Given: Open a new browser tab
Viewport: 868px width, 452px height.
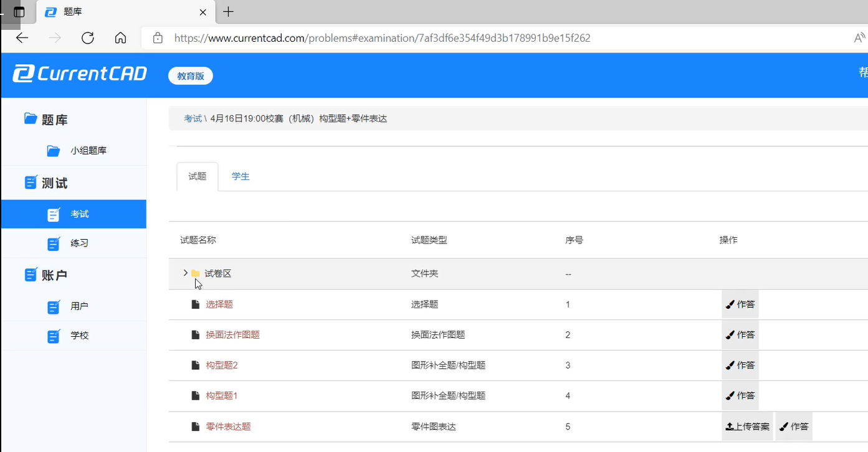Looking at the screenshot, I should 229,12.
